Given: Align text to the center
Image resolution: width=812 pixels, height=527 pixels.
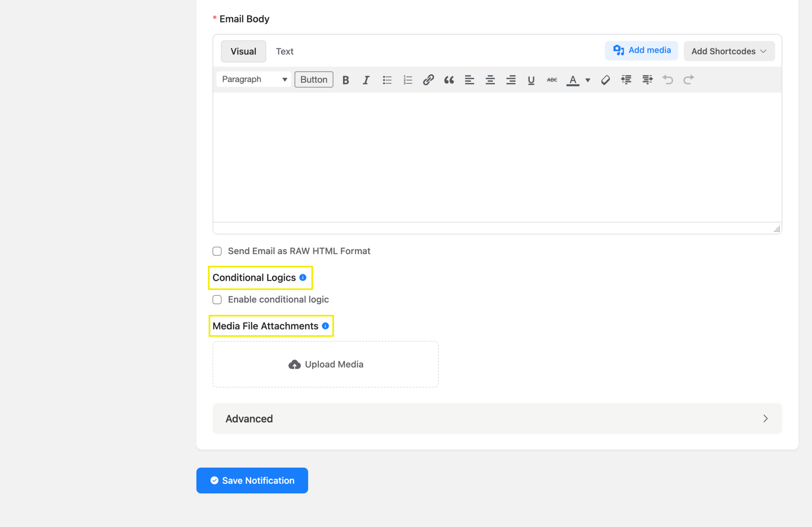Looking at the screenshot, I should (x=490, y=80).
